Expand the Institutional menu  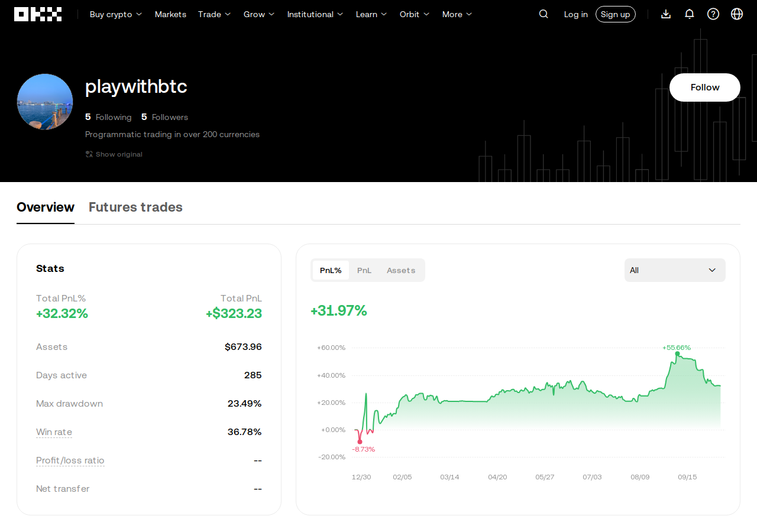315,14
